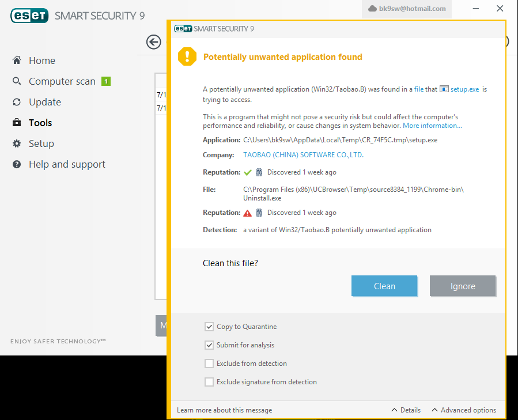Screen dimensions: 518x420
Task: Click the users icon beside green checkmark
Action: point(259,172)
